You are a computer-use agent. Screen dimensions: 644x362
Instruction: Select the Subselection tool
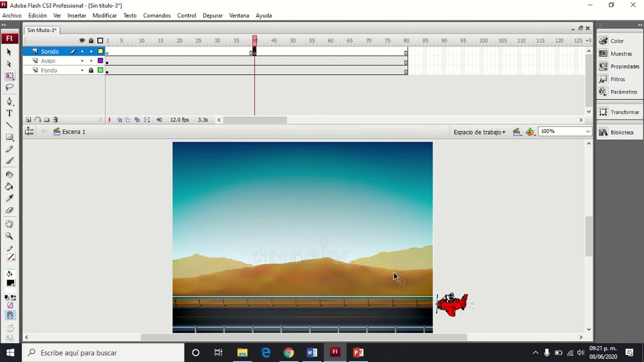(9, 64)
